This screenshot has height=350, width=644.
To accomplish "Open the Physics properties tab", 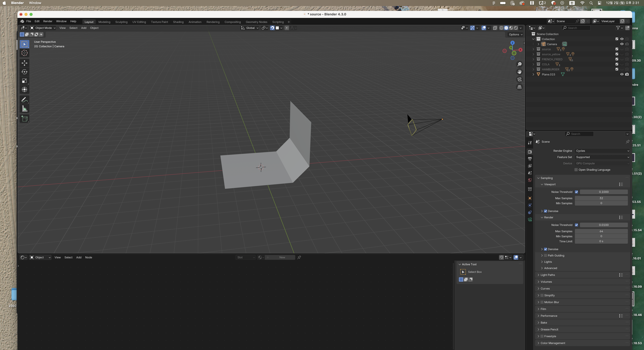I will click(x=530, y=205).
